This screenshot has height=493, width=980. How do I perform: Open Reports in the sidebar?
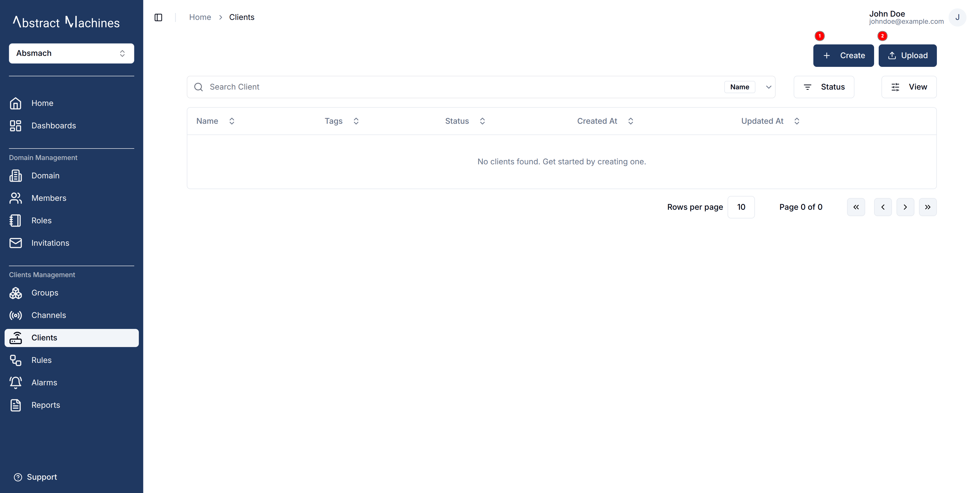[x=71, y=405]
